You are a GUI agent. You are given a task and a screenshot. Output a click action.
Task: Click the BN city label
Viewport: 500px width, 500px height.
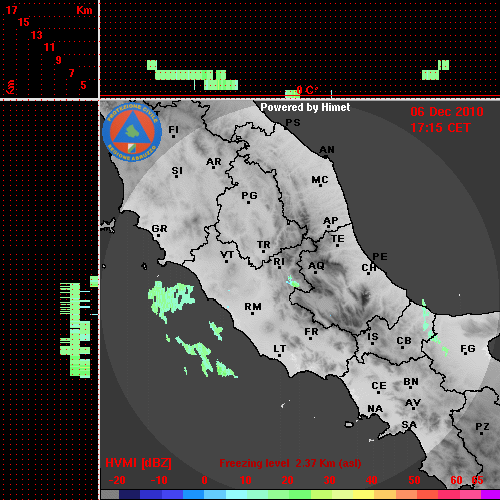(x=411, y=382)
